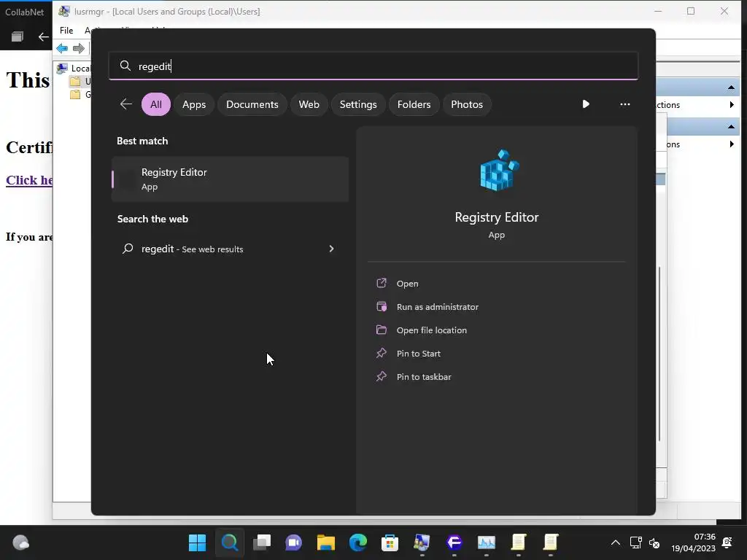Select Pin to taskbar
The height and width of the screenshot is (560, 747).
click(x=424, y=377)
